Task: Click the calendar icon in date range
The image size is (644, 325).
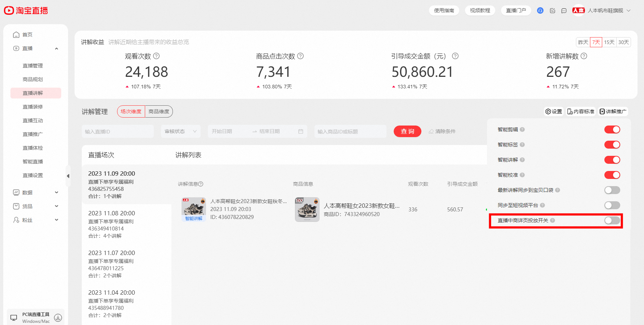Action: pos(301,131)
